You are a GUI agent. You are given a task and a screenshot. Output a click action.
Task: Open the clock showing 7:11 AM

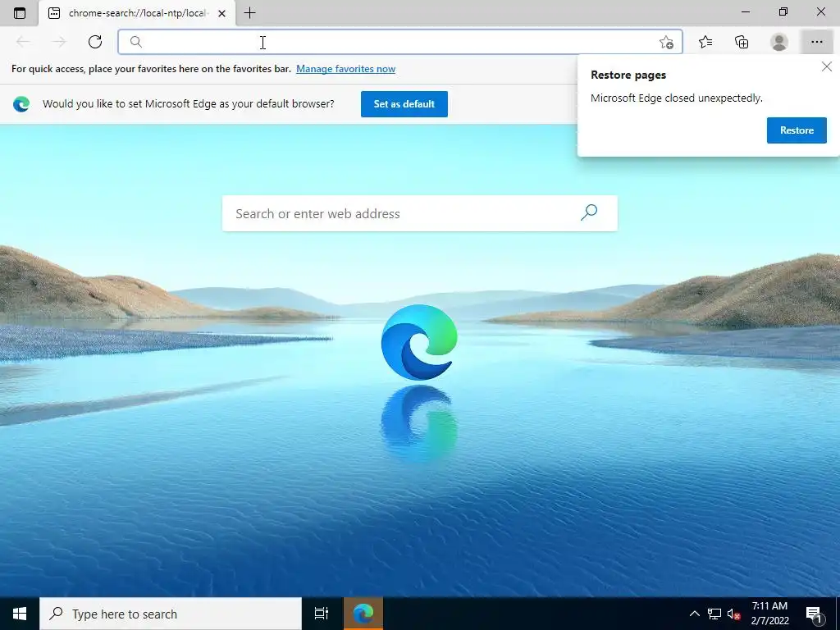769,614
